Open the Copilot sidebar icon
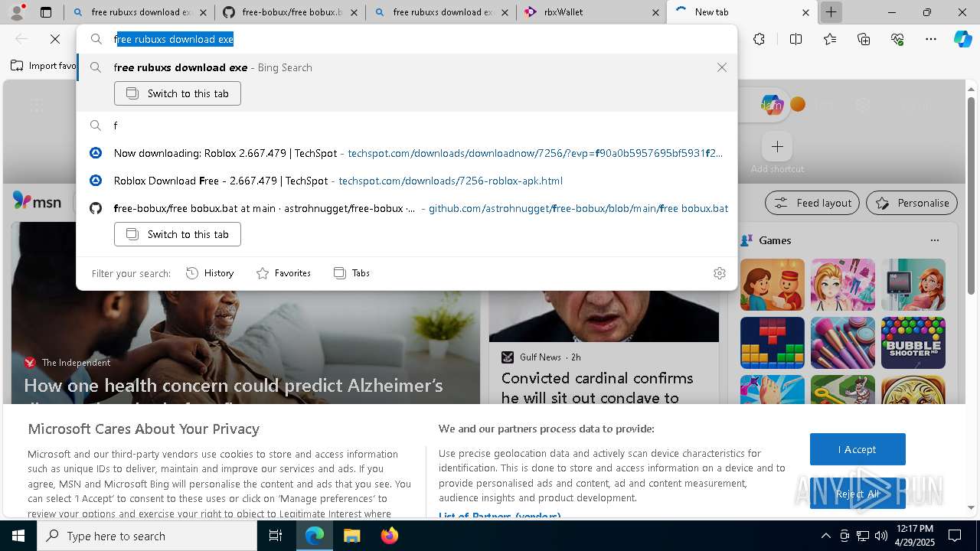 [962, 39]
